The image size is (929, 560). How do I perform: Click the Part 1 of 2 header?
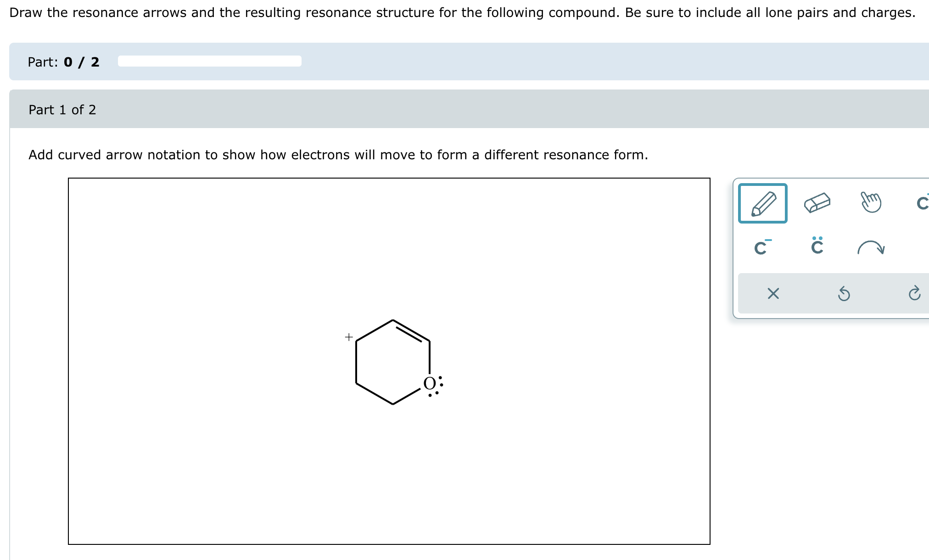[x=62, y=110]
